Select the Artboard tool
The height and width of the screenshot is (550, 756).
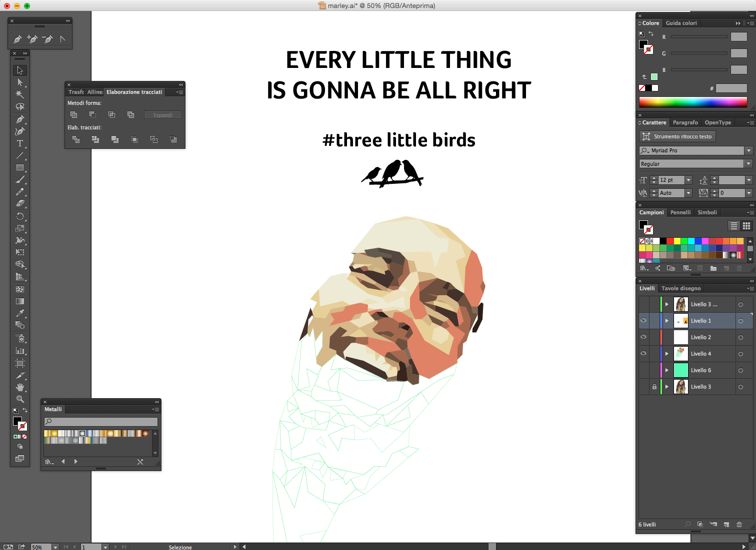20,363
